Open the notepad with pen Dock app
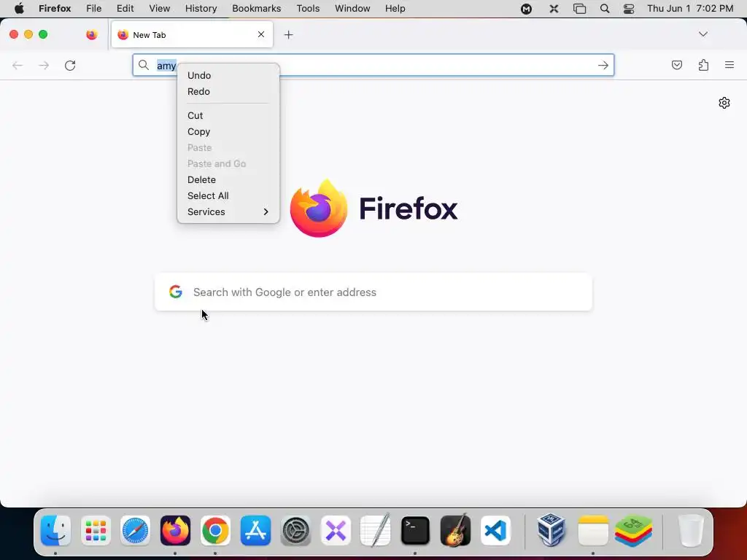747x560 pixels. pos(376,531)
